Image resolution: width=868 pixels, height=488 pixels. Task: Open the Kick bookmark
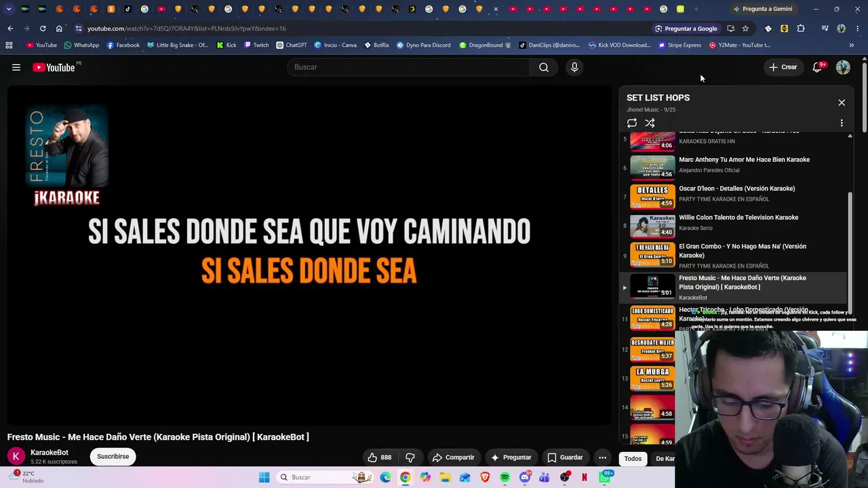click(x=226, y=45)
